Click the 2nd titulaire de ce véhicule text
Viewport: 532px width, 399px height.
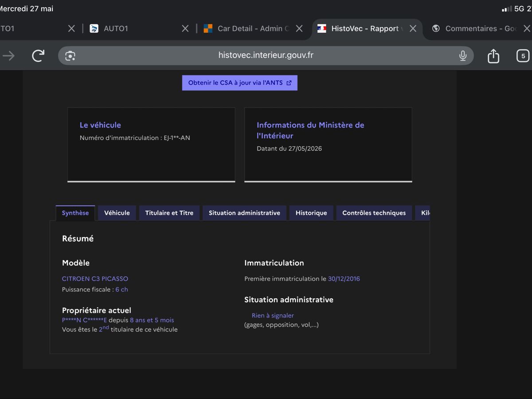(138, 329)
